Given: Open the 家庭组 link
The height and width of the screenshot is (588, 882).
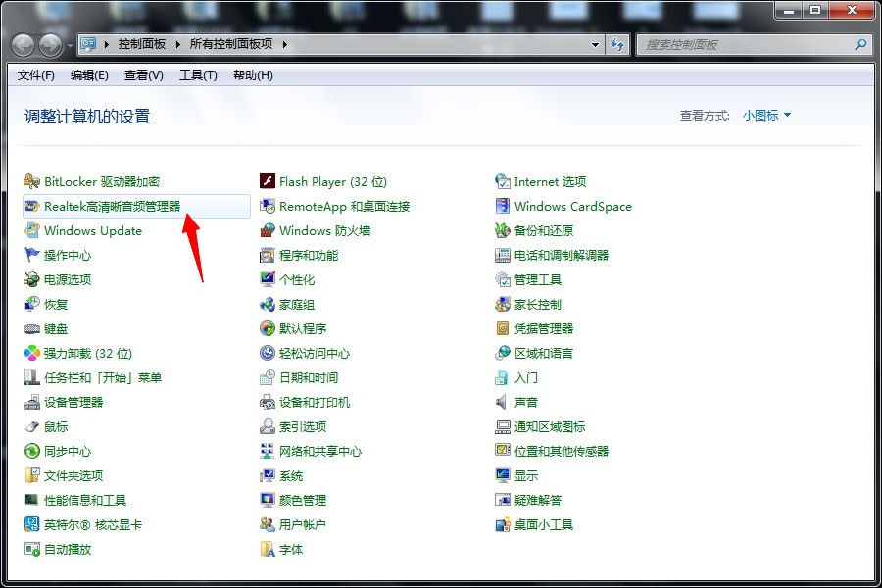Looking at the screenshot, I should pos(297,305).
